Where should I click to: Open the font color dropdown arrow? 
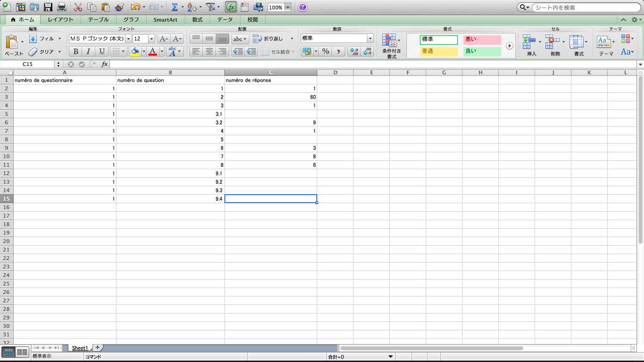(162, 52)
